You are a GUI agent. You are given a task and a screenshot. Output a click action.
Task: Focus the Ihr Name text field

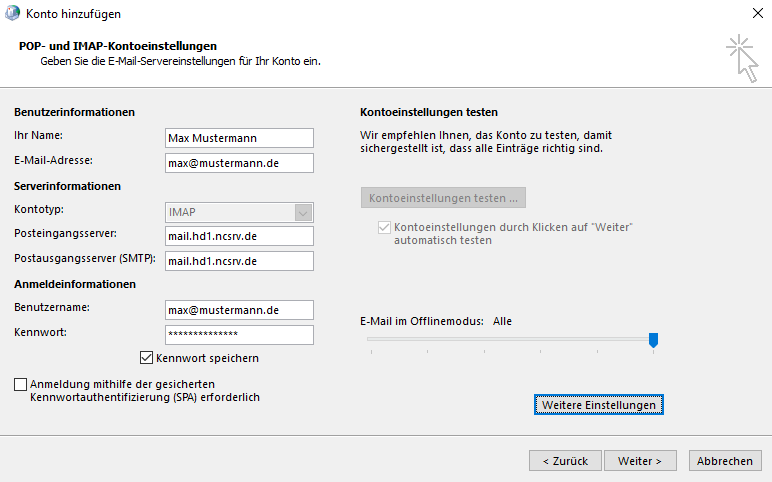239,138
